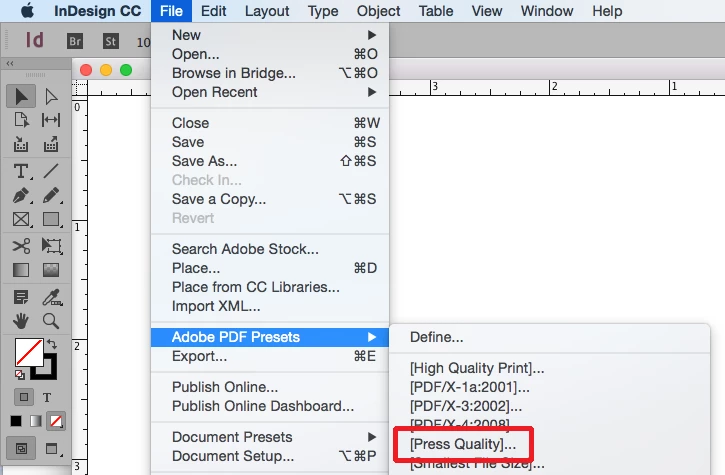Open the Type menu
725x475 pixels.
[323, 11]
